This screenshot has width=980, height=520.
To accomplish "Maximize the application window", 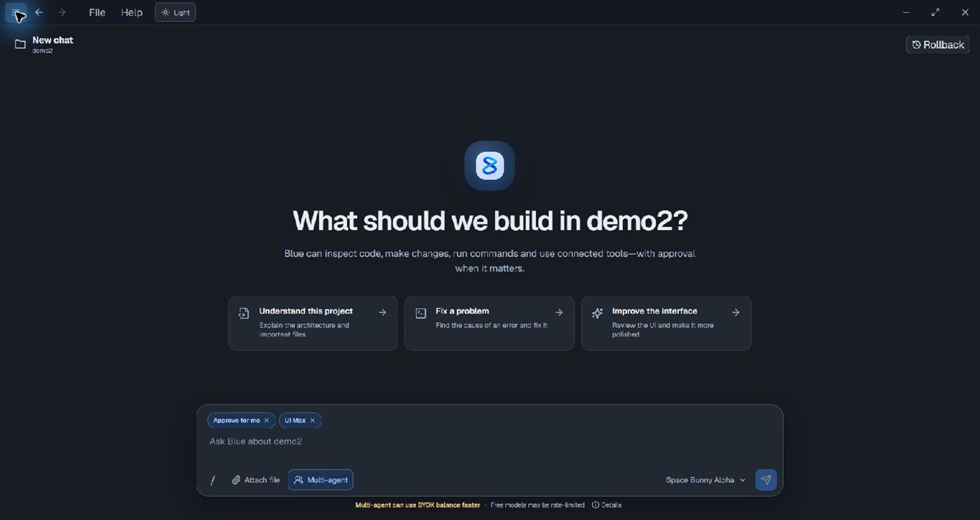I will [935, 13].
